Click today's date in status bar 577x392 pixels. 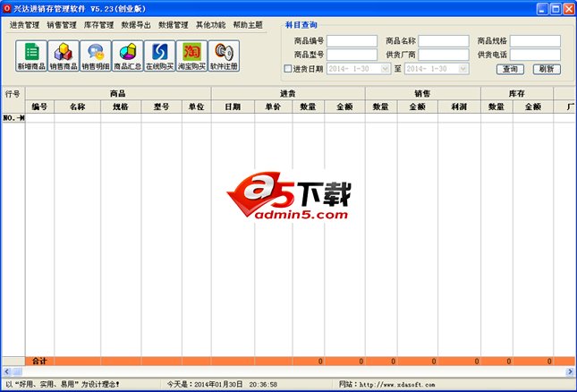[222, 384]
